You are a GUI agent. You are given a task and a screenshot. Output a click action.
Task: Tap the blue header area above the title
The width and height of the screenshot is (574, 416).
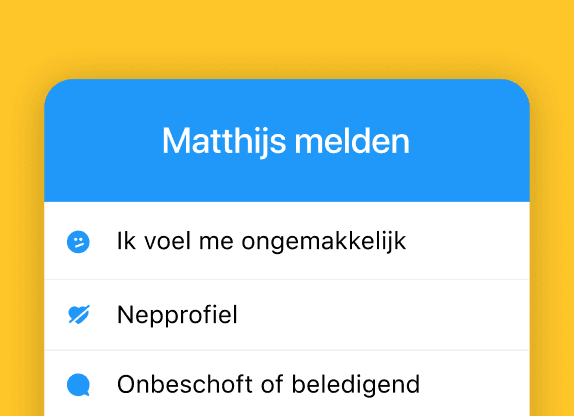tap(287, 102)
